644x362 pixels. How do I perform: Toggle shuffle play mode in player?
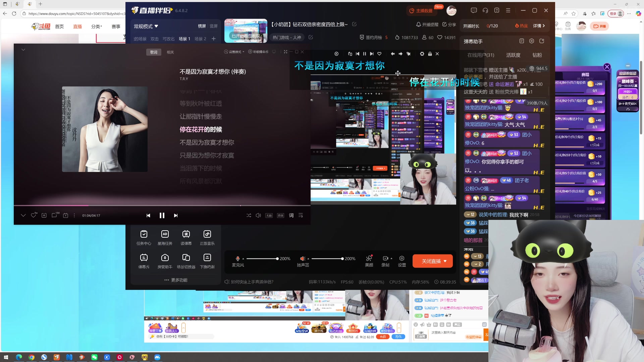(x=249, y=215)
